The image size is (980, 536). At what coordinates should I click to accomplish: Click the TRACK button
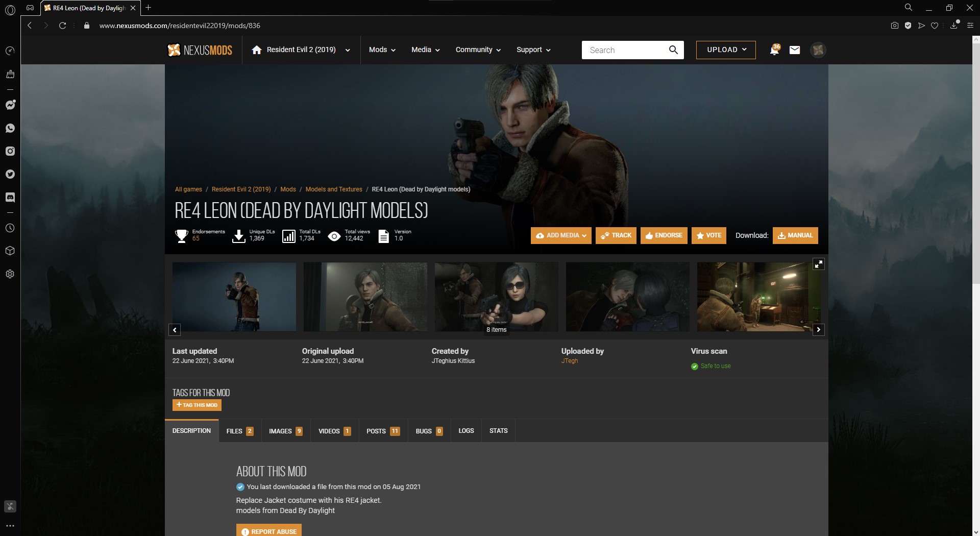click(x=616, y=235)
